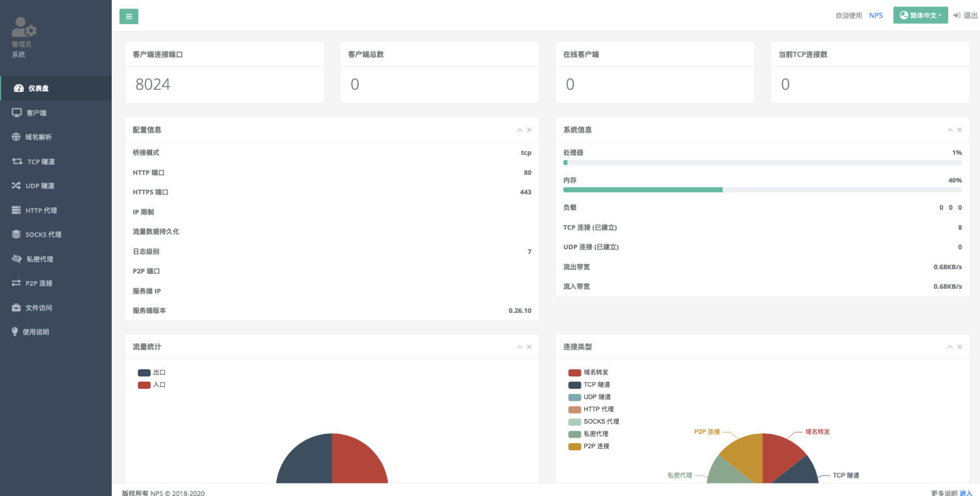Open the 仪表盘 menu item
980x496 pixels.
(x=56, y=88)
